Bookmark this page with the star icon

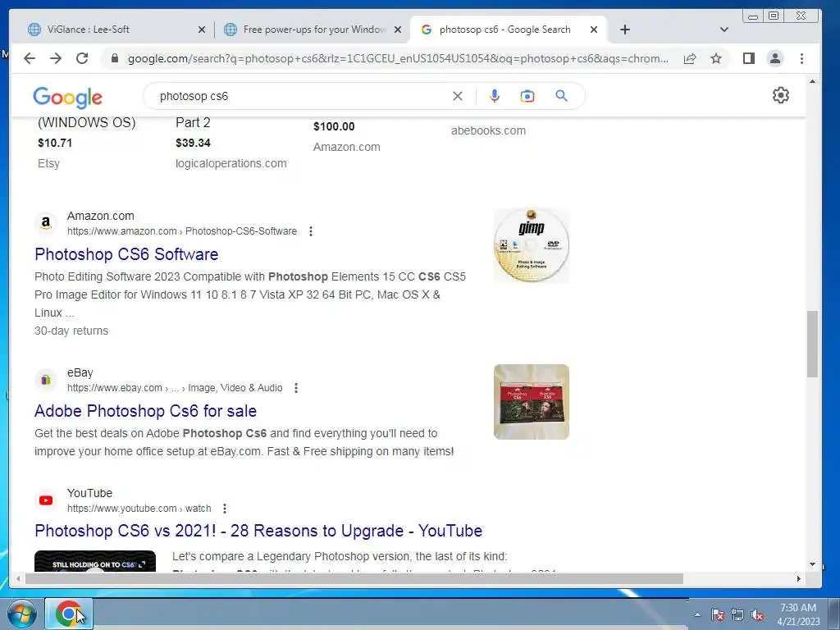[715, 58]
